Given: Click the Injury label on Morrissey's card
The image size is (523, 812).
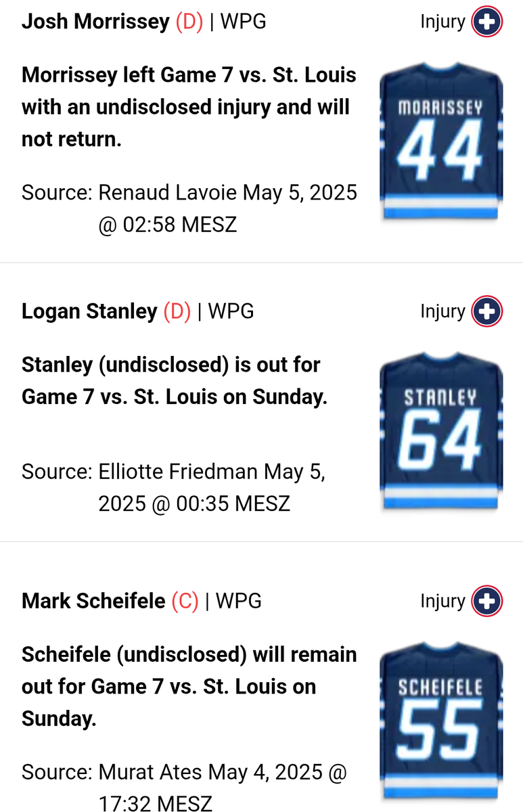Looking at the screenshot, I should (x=442, y=22).
